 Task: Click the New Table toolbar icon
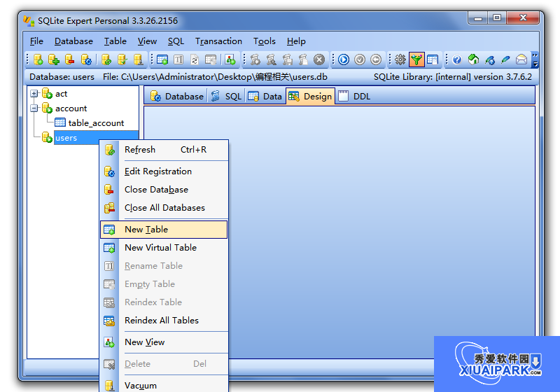point(162,59)
